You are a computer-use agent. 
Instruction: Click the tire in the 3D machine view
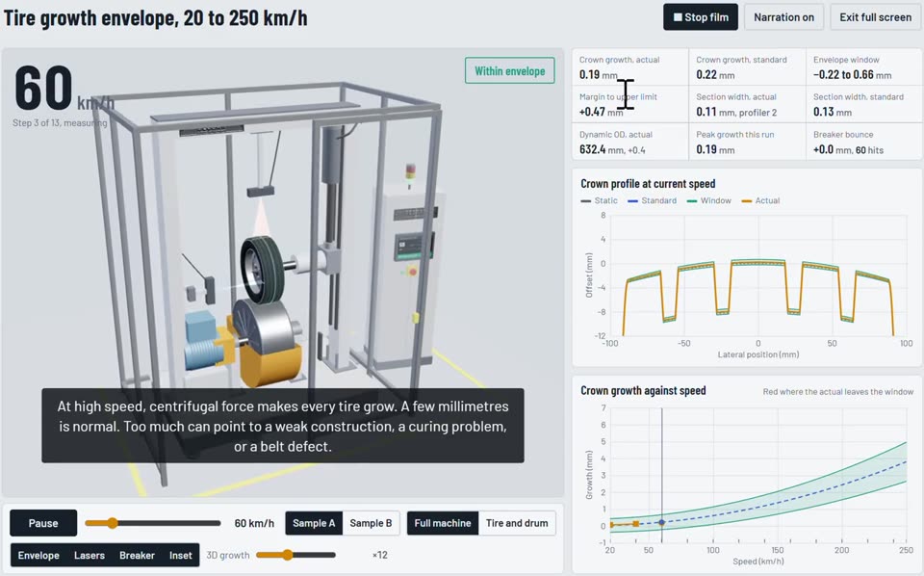pos(264,269)
